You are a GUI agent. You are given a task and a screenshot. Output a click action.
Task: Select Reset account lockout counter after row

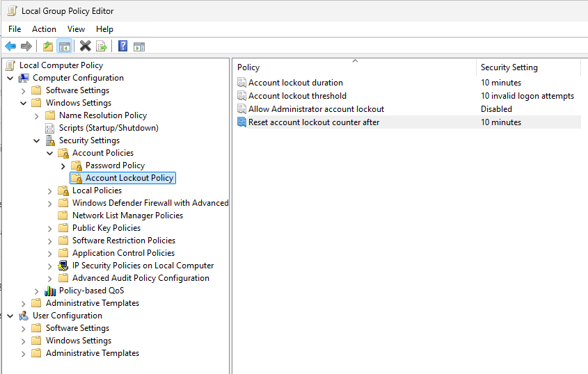[408, 122]
